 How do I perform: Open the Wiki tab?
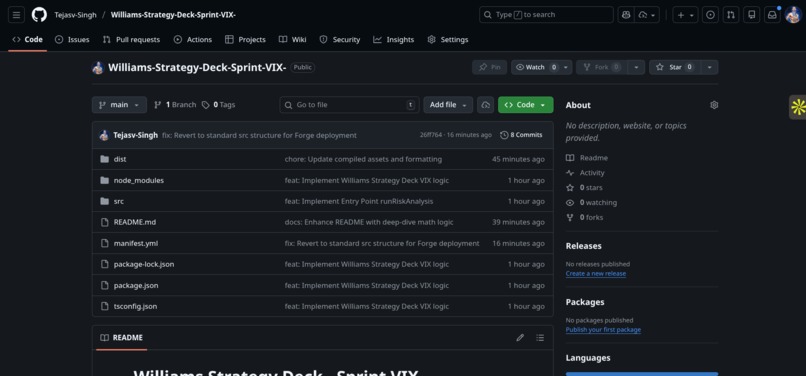click(x=292, y=40)
